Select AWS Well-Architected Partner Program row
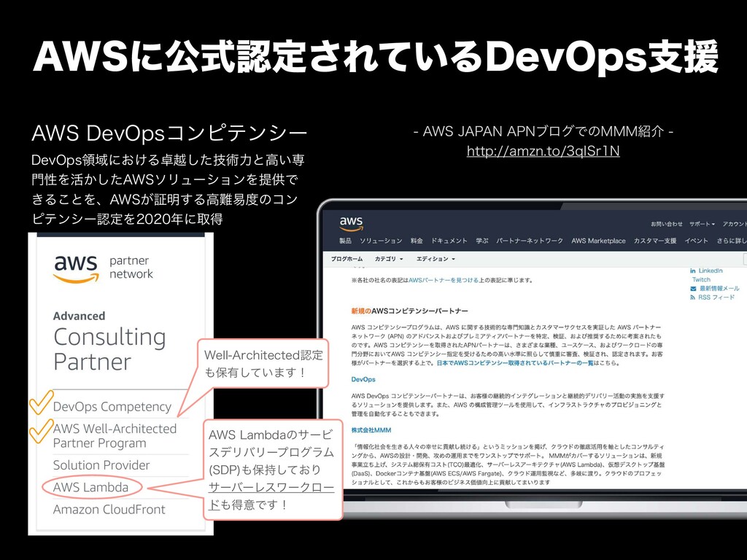Image resolution: width=747 pixels, height=560 pixels. pyautogui.click(x=115, y=436)
